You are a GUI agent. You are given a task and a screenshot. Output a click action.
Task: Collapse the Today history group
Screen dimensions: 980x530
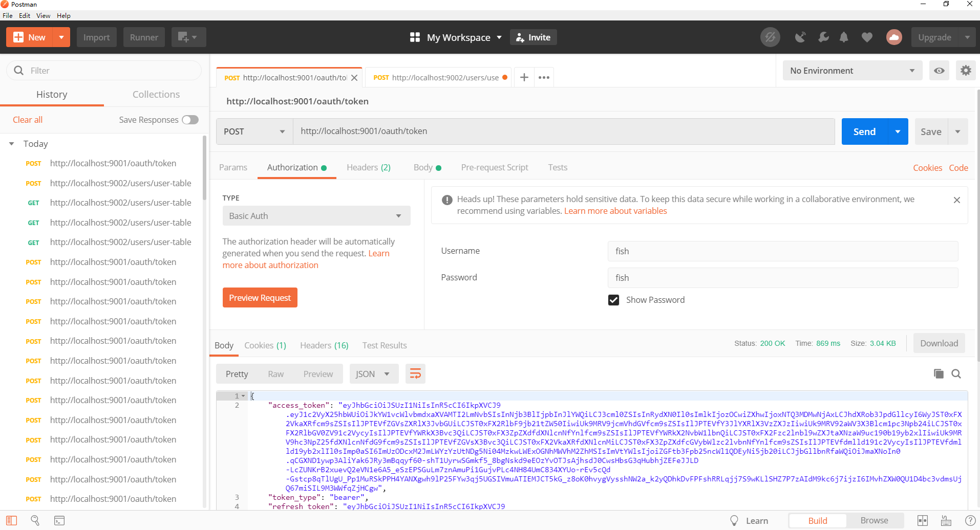[11, 144]
